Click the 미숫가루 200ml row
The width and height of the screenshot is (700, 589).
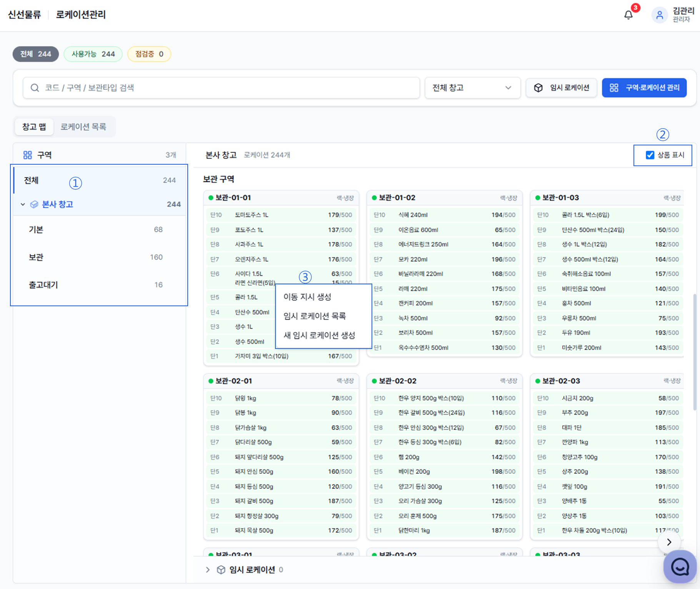608,347
